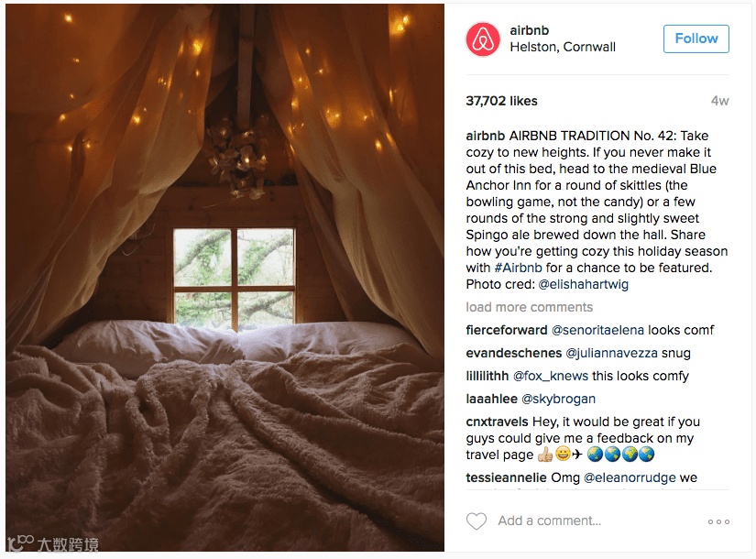The height and width of the screenshot is (559, 756).
Task: Click the cozy bed post photo
Action: point(225,278)
